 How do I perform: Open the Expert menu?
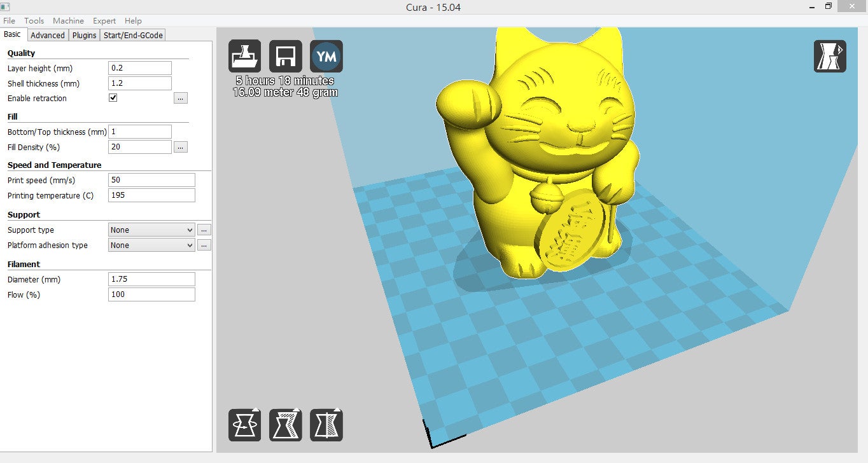click(104, 21)
